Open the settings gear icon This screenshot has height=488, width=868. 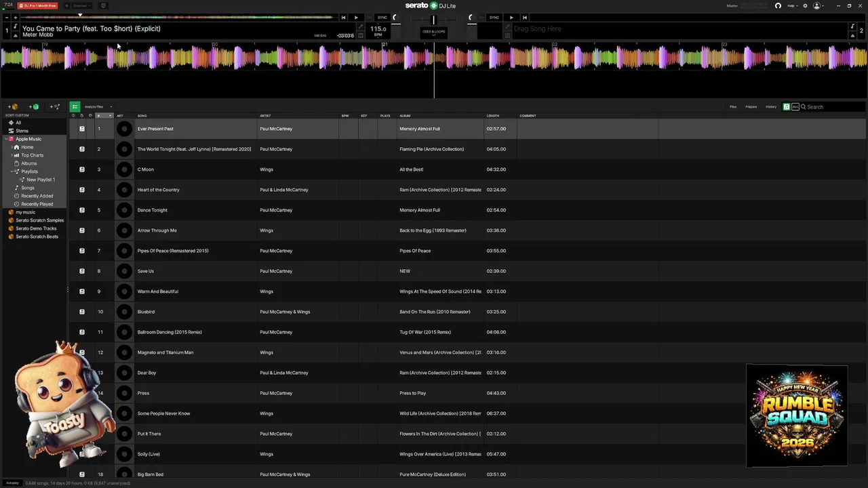click(805, 5)
